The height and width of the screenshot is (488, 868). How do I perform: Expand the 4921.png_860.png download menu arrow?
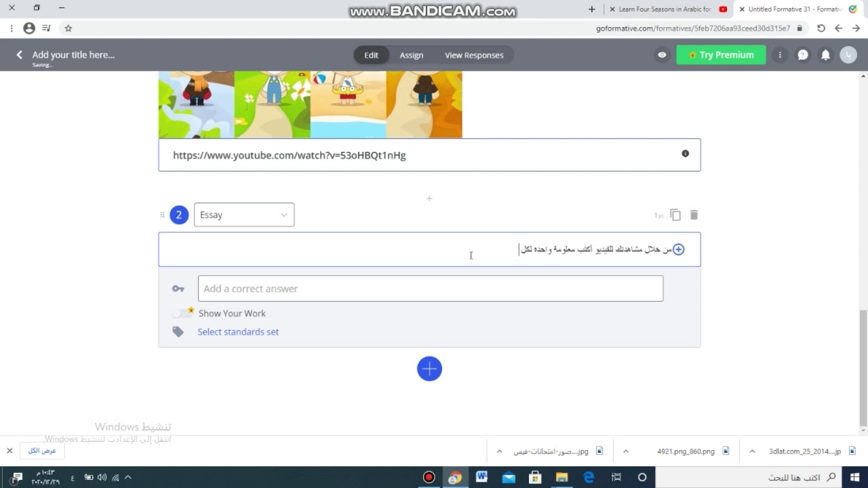626,451
